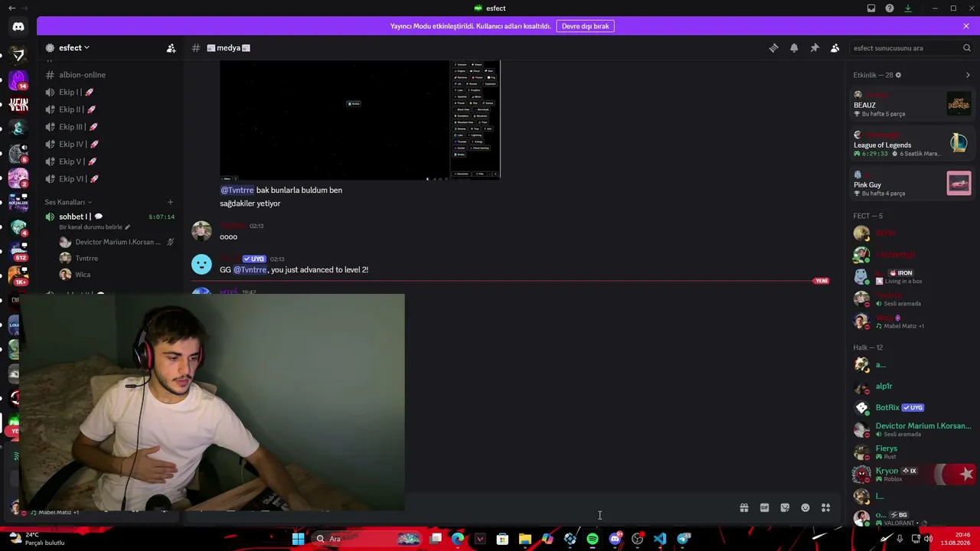
Task: Click the esfect server search field
Action: pyautogui.click(x=911, y=48)
